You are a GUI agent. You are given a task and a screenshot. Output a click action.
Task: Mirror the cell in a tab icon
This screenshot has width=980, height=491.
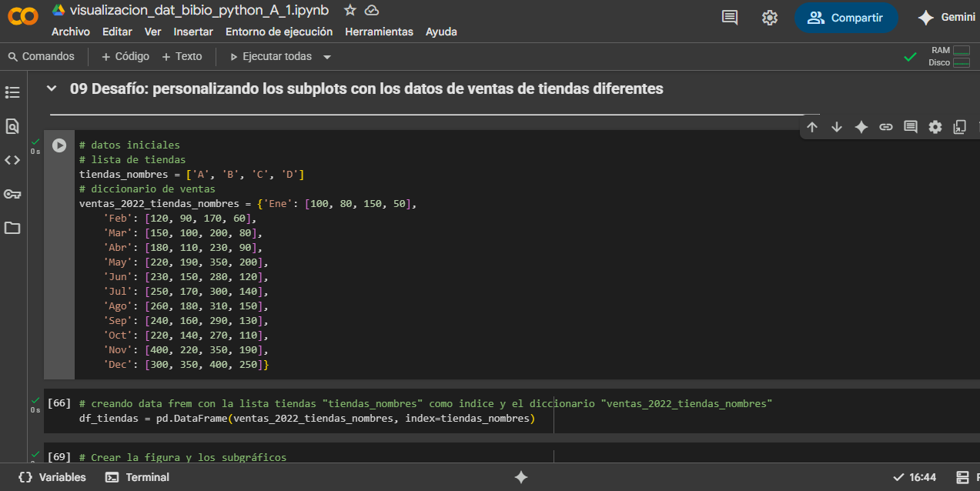point(960,127)
